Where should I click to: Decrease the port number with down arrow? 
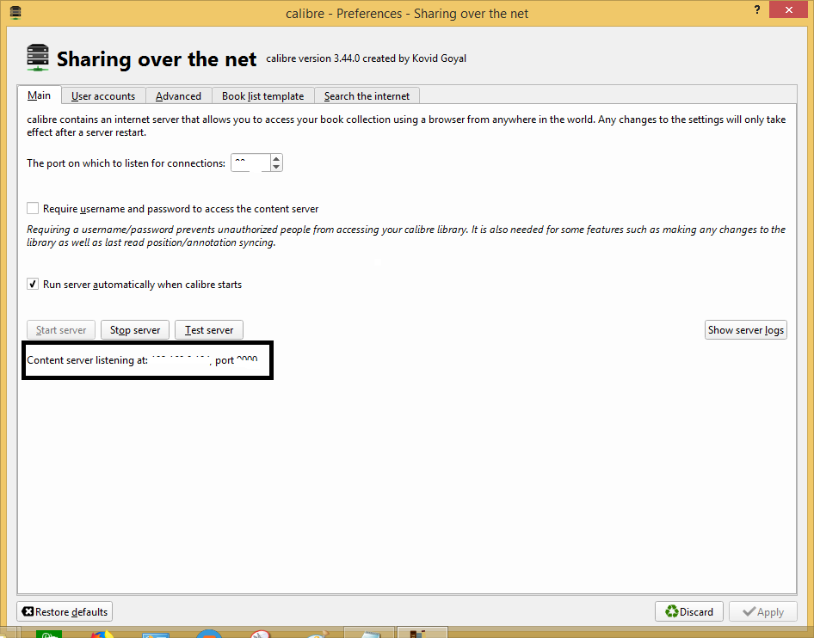[x=276, y=167]
